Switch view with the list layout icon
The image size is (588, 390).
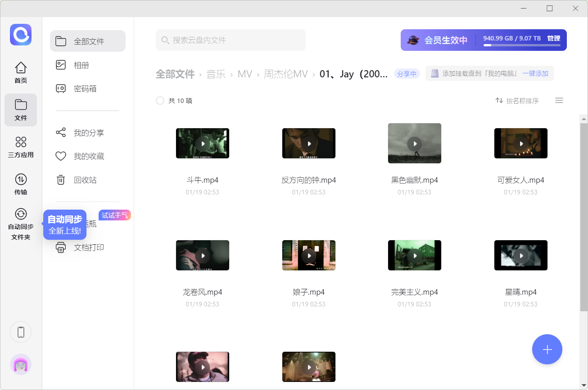tap(559, 101)
